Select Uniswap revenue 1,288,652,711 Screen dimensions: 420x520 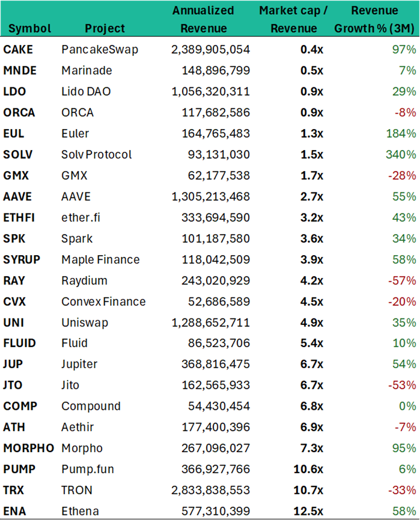point(211,323)
